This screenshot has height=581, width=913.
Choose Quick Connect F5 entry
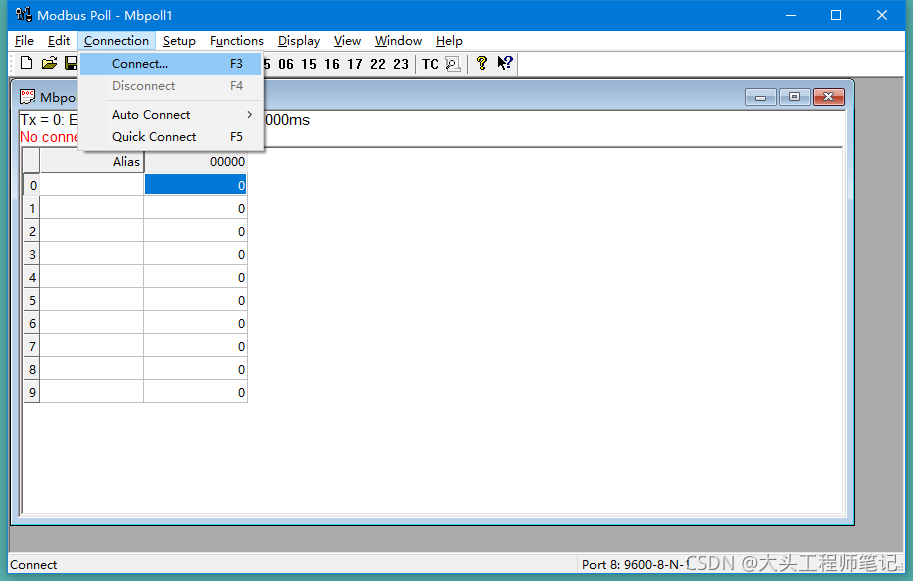(x=171, y=137)
